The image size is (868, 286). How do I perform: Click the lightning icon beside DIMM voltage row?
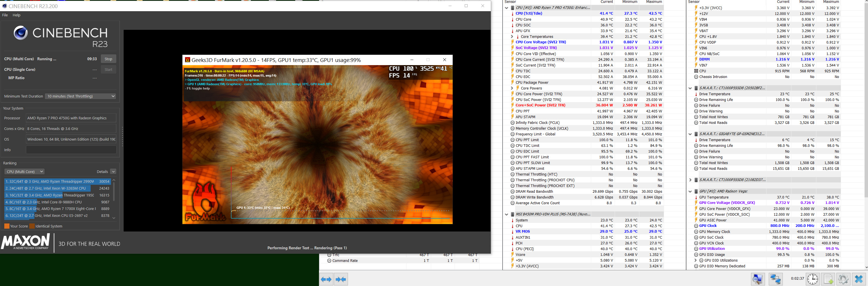[696, 60]
